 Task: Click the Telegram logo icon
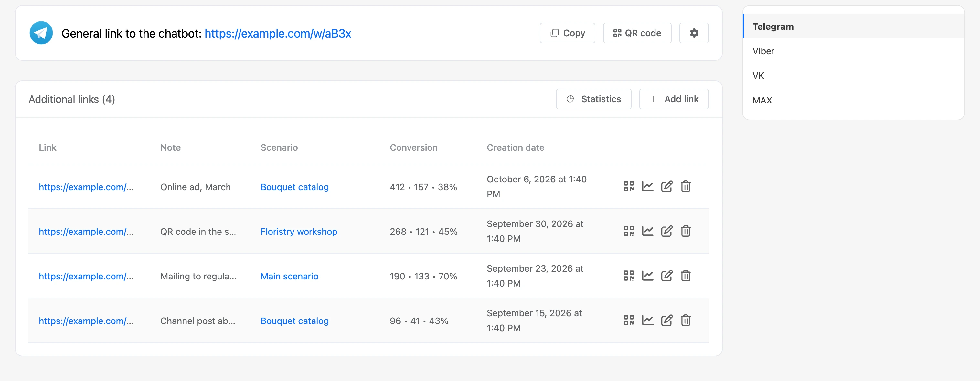41,33
